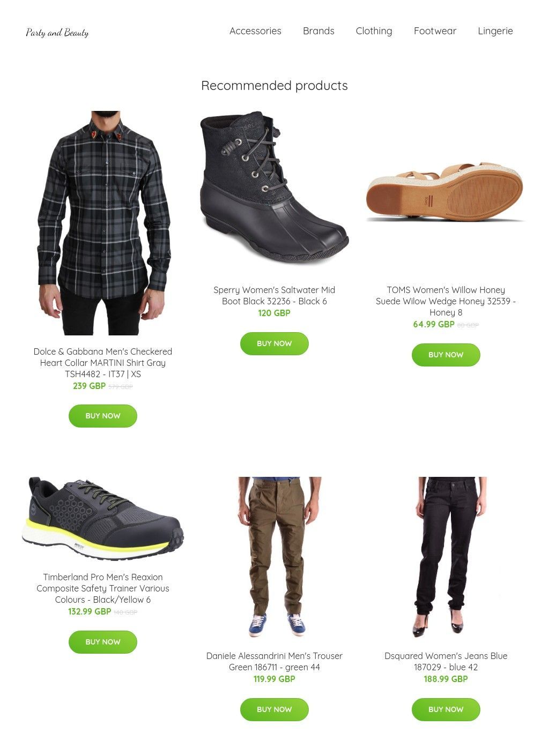The image size is (549, 756).
Task: Click Buy Now under Sperry boot
Action: (274, 343)
